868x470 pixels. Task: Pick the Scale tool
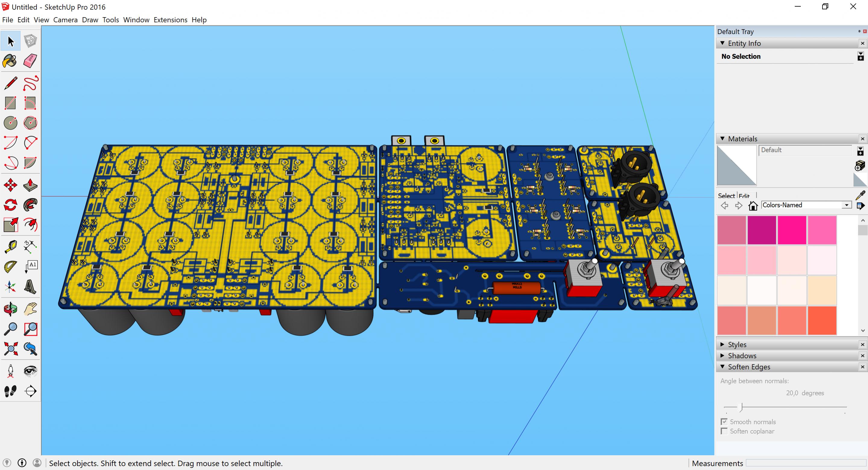pos(11,225)
